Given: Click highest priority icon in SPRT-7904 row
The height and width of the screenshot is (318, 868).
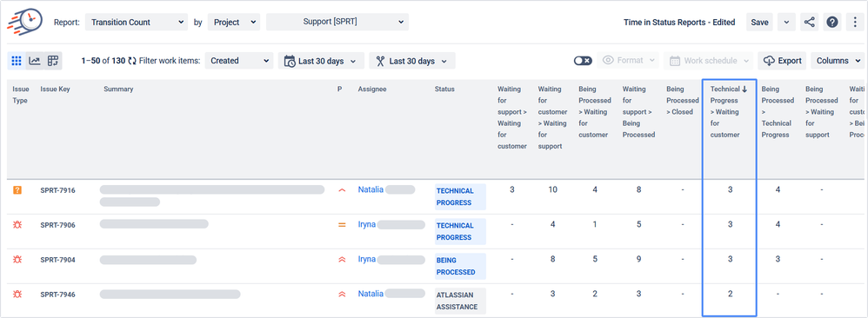Looking at the screenshot, I should pos(342,260).
